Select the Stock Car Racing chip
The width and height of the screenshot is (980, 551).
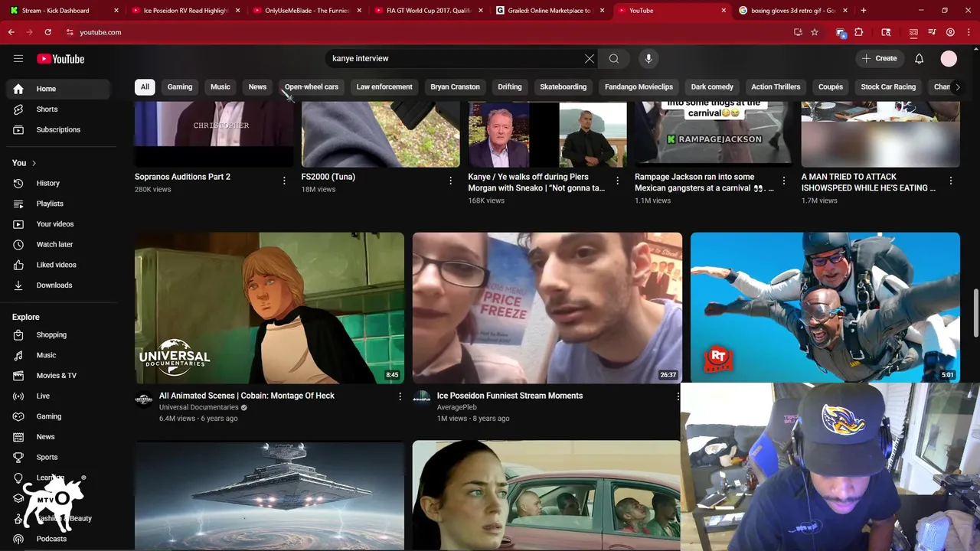coord(888,87)
